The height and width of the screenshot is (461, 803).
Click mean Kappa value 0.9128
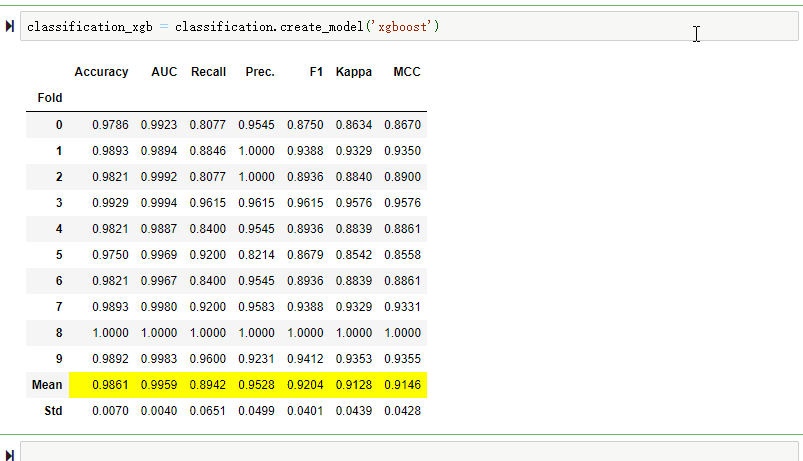(354, 385)
